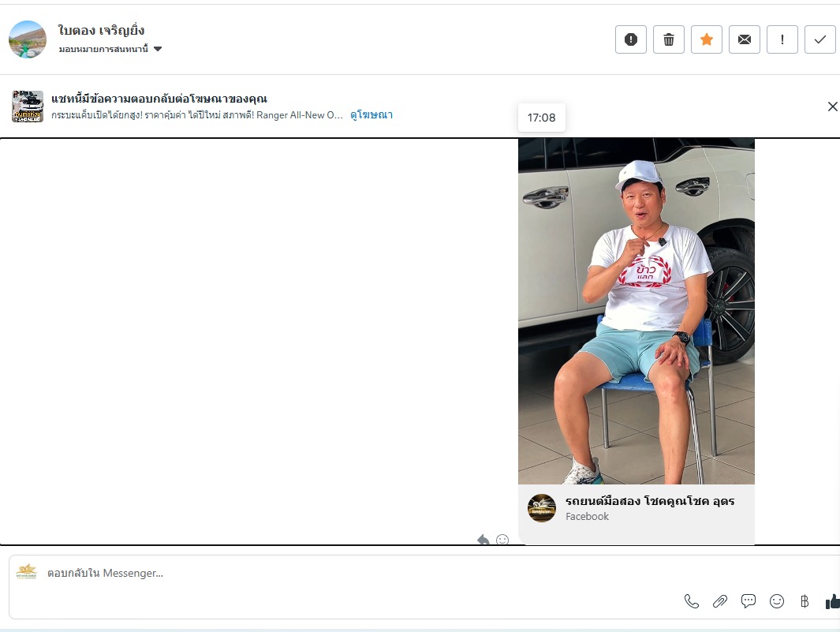This screenshot has width=840, height=632.
Task: Request payment with the baht icon
Action: pos(805,601)
